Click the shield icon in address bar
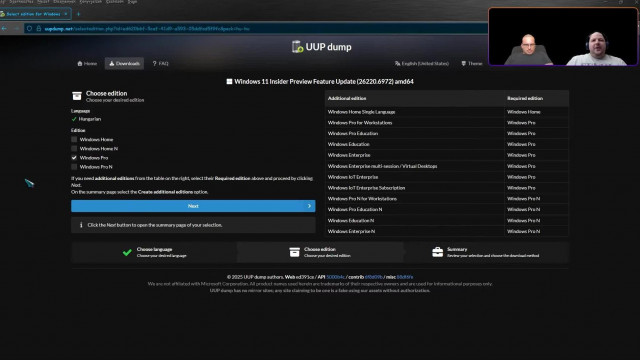 [29, 29]
